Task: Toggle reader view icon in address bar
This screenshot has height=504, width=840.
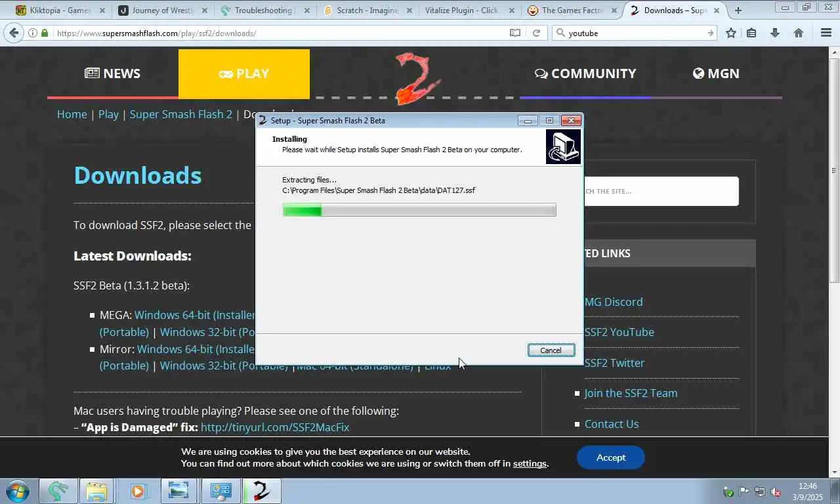Action: click(515, 33)
